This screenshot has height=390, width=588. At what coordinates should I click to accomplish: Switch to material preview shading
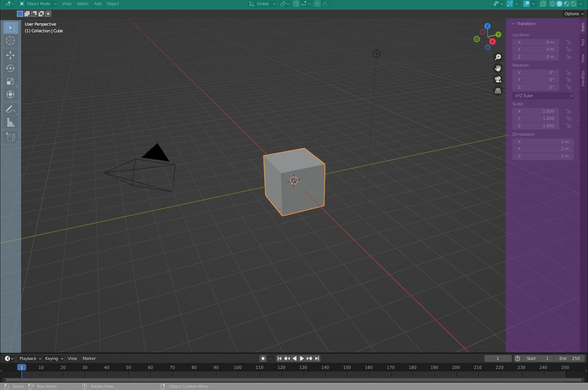[566, 4]
